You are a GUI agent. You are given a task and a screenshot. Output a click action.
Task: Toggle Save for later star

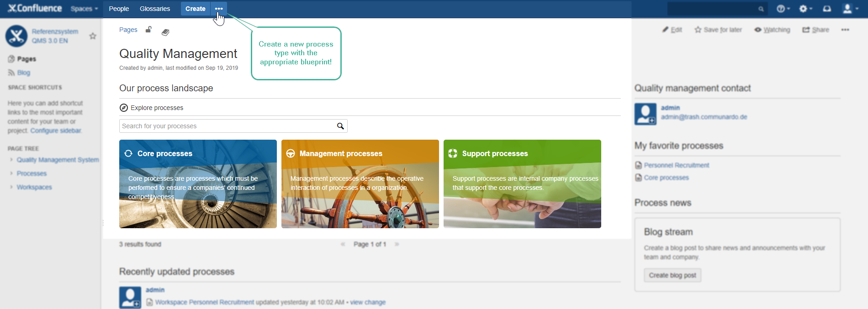tap(698, 30)
